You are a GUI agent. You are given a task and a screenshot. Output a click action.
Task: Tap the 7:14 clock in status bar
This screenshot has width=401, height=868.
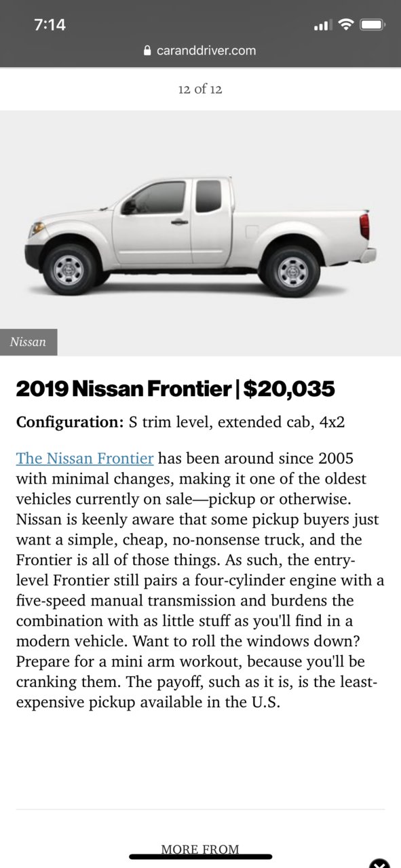tap(50, 24)
